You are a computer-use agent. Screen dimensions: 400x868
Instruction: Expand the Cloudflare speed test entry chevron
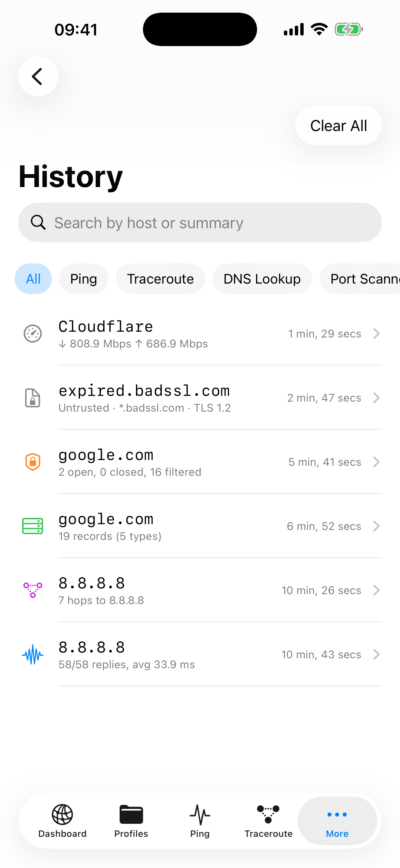coord(377,333)
